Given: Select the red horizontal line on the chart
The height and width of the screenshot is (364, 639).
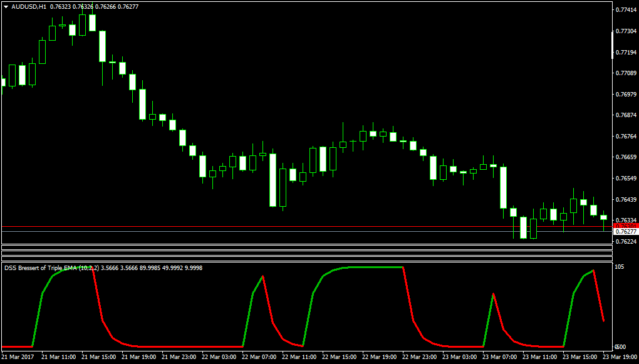Looking at the screenshot, I should [306, 226].
